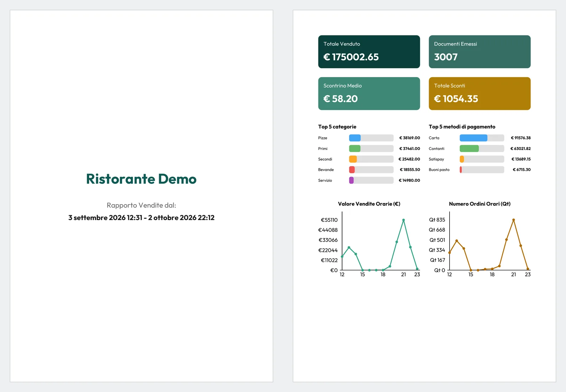566x392 pixels.
Task: Click the €33066 axis label
Action: tap(328, 240)
